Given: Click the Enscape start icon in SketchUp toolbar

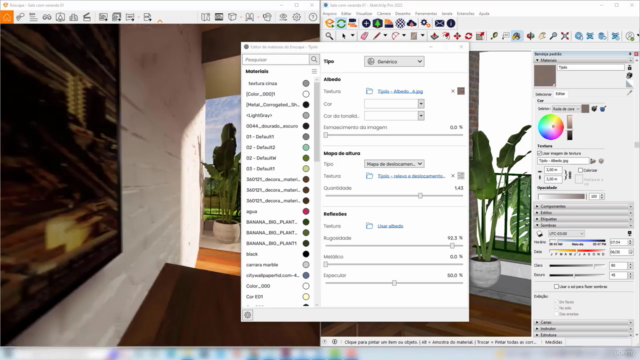Looking at the screenshot, I should pyautogui.click(x=329, y=23).
